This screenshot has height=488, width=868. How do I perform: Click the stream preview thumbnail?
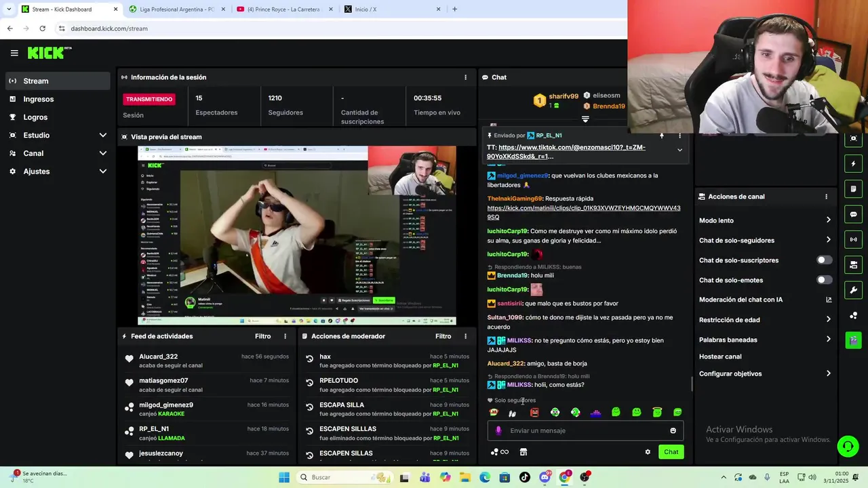296,235
